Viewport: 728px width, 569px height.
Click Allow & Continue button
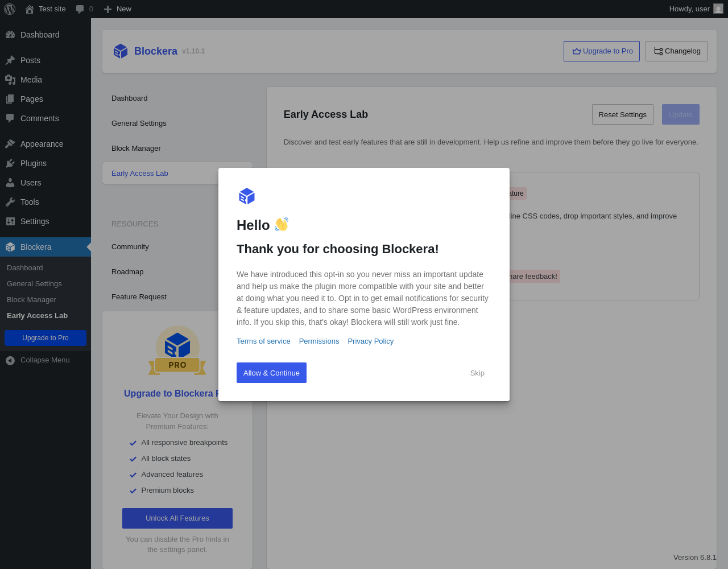(x=271, y=373)
